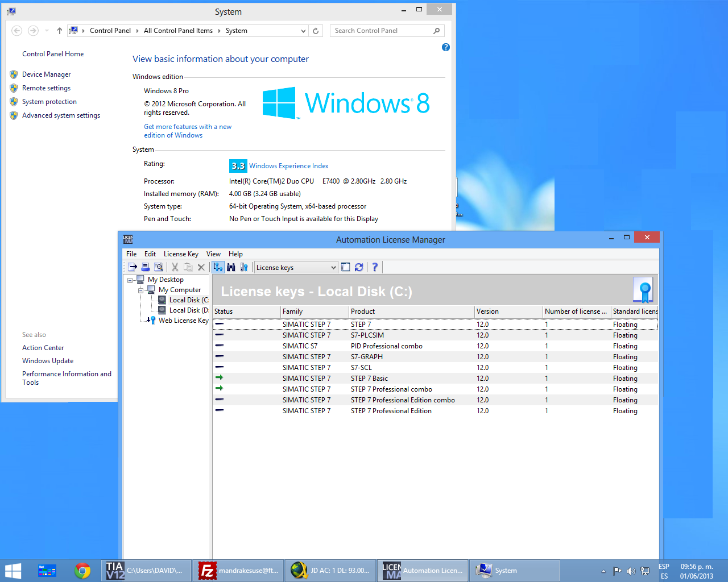The image size is (728, 582).
Task: Select the STEP 7 Basic license row
Action: (x=435, y=379)
